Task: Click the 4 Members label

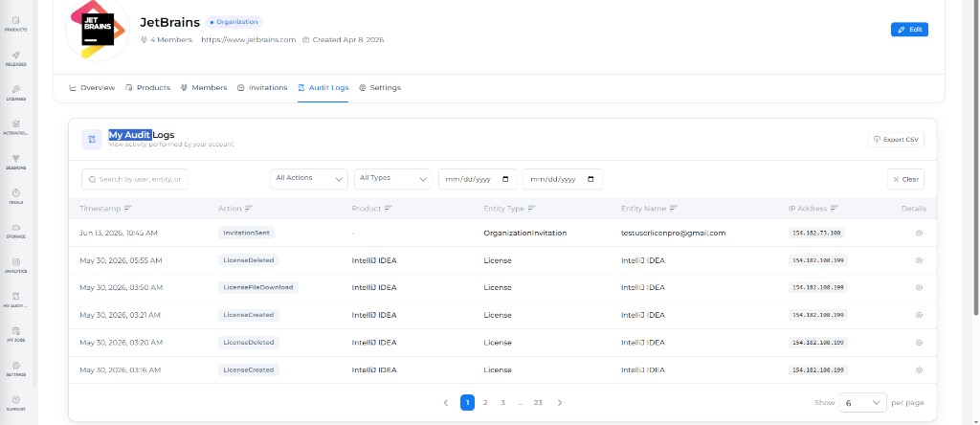Action: tap(167, 39)
